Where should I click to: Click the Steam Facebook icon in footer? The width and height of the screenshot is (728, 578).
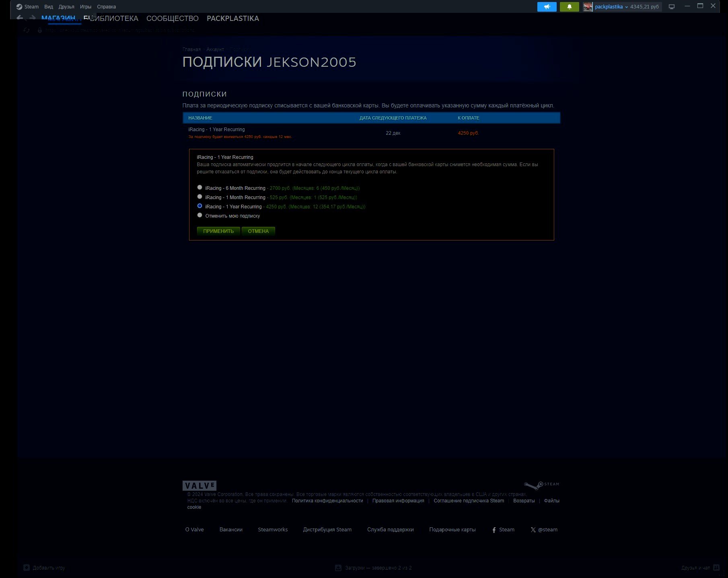tap(494, 530)
